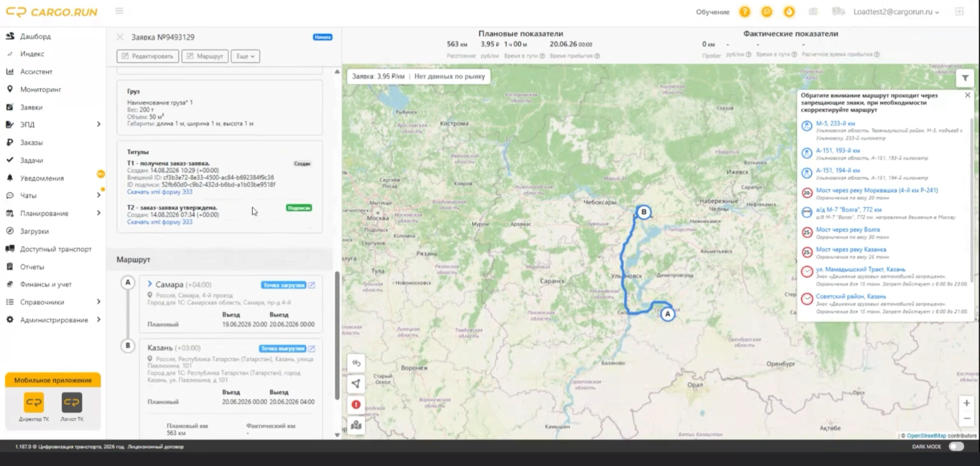Expand the Справочники submenu arrow

click(99, 302)
